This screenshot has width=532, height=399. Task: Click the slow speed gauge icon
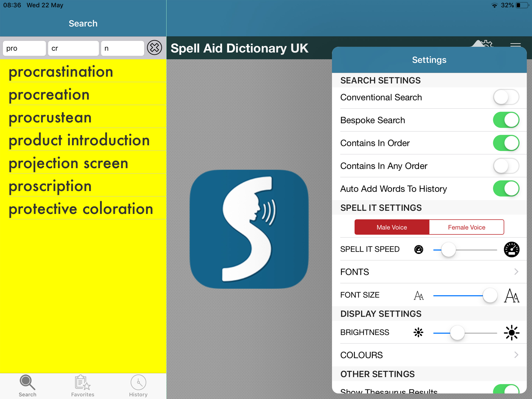tap(419, 249)
